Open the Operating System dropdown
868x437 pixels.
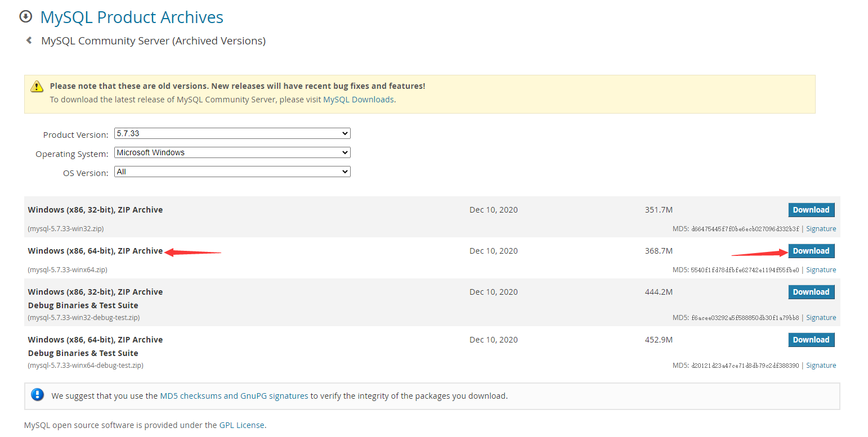[232, 152]
